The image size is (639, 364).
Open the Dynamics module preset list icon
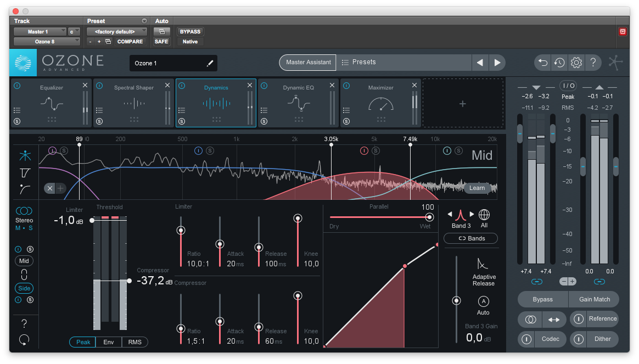click(x=182, y=110)
